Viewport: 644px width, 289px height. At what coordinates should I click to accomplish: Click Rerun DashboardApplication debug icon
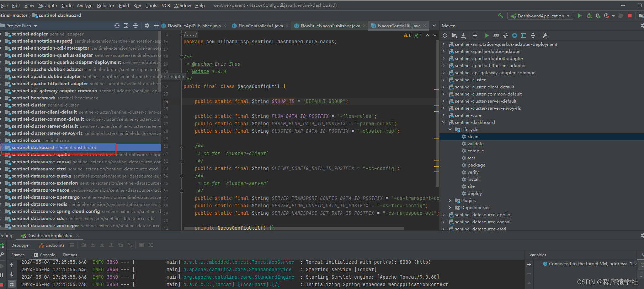2,245
